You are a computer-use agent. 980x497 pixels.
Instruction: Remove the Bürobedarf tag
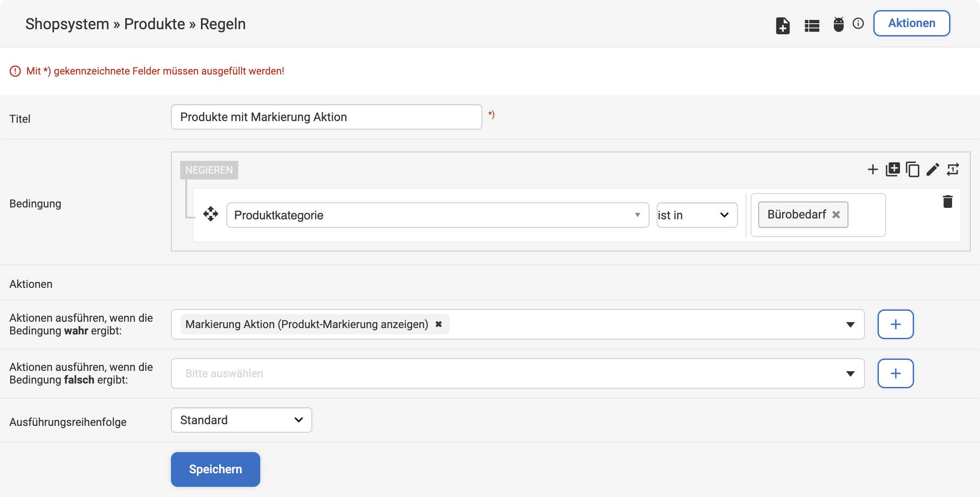tap(836, 215)
